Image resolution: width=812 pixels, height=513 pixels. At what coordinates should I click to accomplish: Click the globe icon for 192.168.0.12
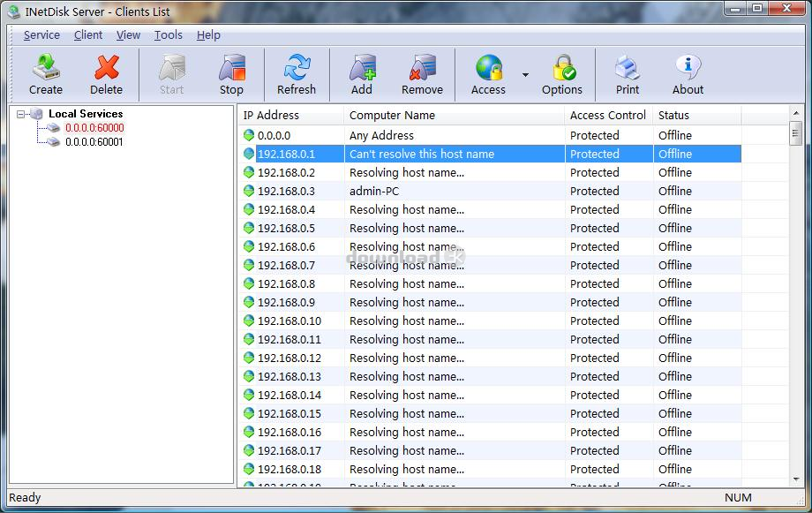coord(249,358)
